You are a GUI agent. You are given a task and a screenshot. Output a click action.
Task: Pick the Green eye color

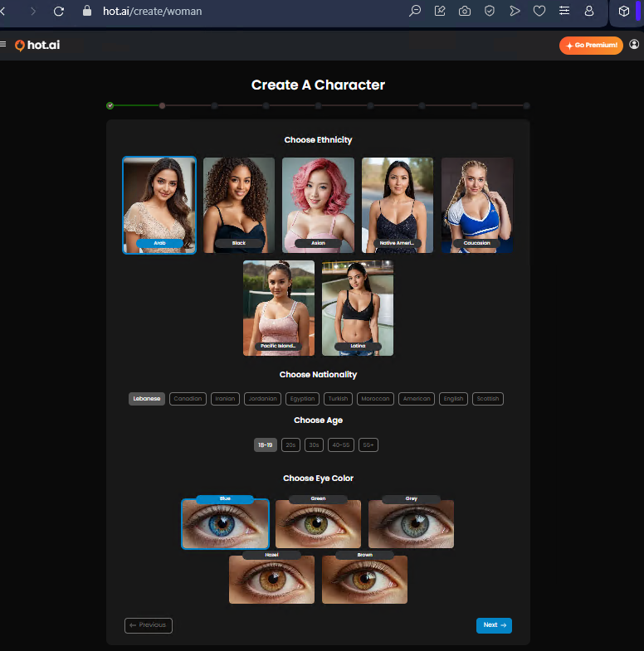(318, 522)
